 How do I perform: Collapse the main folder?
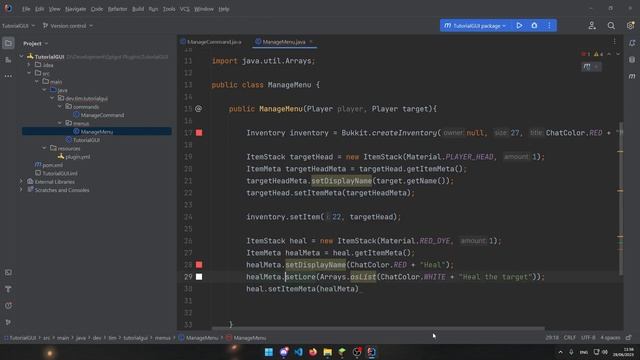(x=37, y=82)
